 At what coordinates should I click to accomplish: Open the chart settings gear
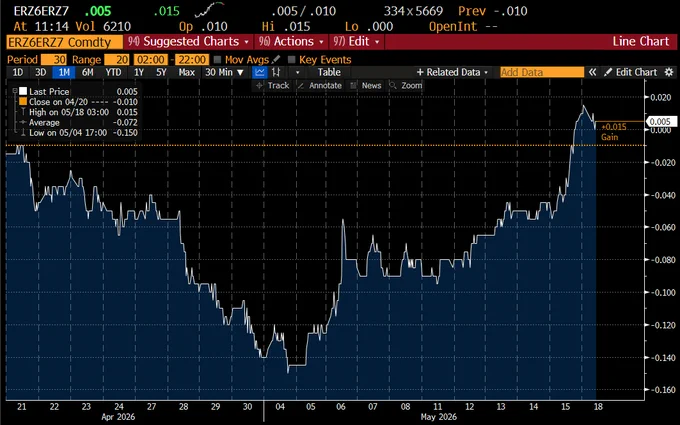coord(669,72)
